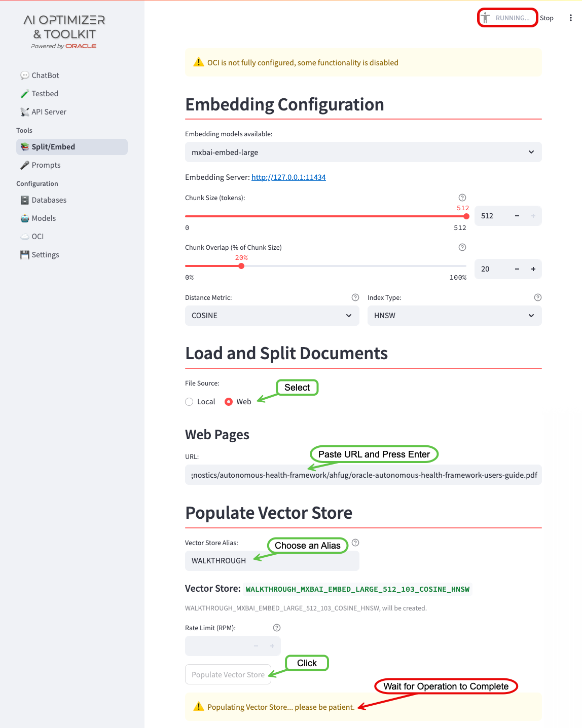Click the OCI not configured warning icon
Screen dimensions: 582x728
click(x=199, y=62)
